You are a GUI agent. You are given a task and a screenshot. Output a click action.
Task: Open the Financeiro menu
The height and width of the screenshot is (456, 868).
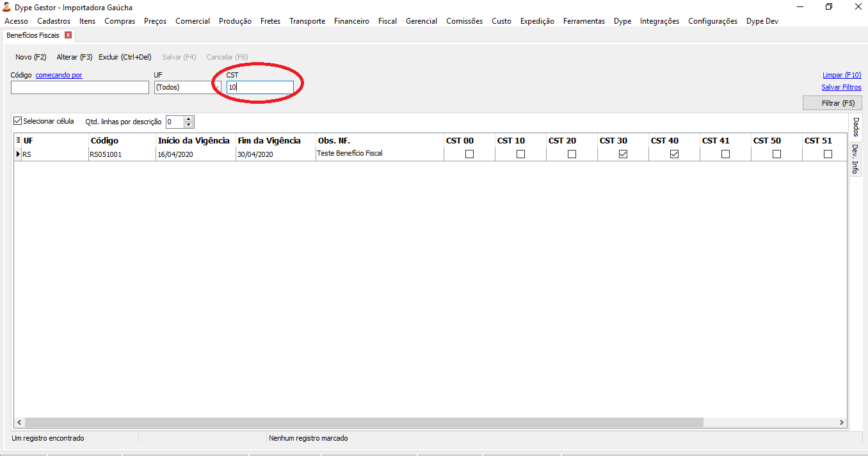click(351, 21)
